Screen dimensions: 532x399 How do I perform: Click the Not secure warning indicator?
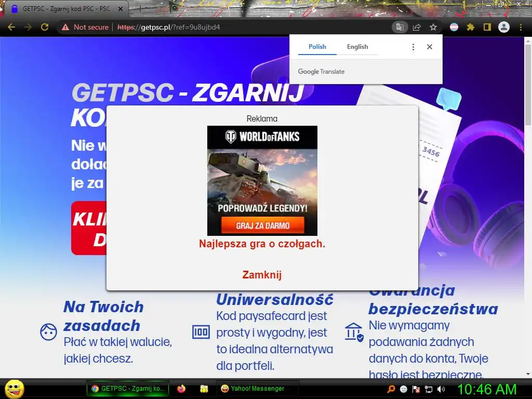(85, 27)
